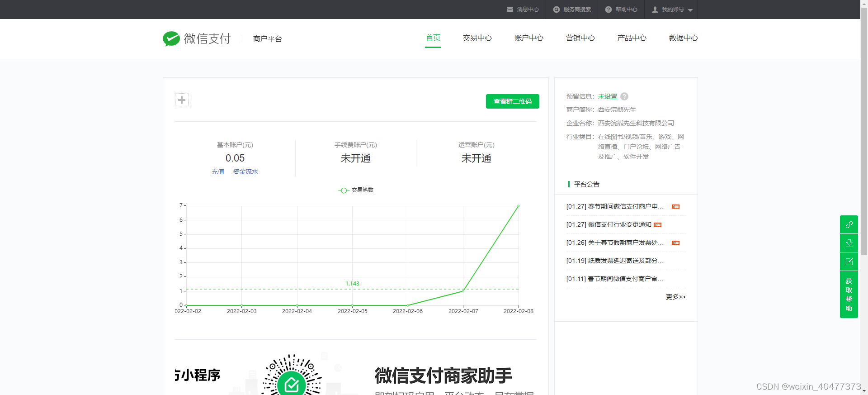Click the 服务商搜索 text link
This screenshot has width=868, height=395.
(x=577, y=10)
